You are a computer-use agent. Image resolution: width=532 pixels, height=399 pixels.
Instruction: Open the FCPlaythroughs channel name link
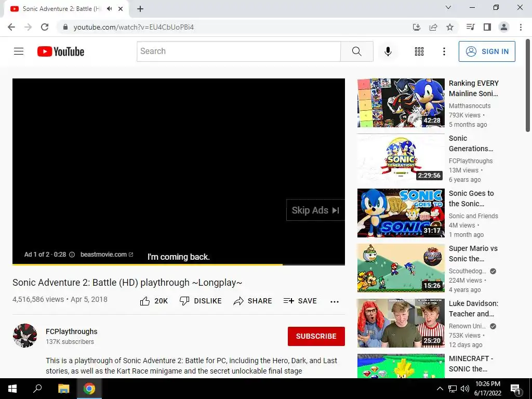(x=72, y=331)
